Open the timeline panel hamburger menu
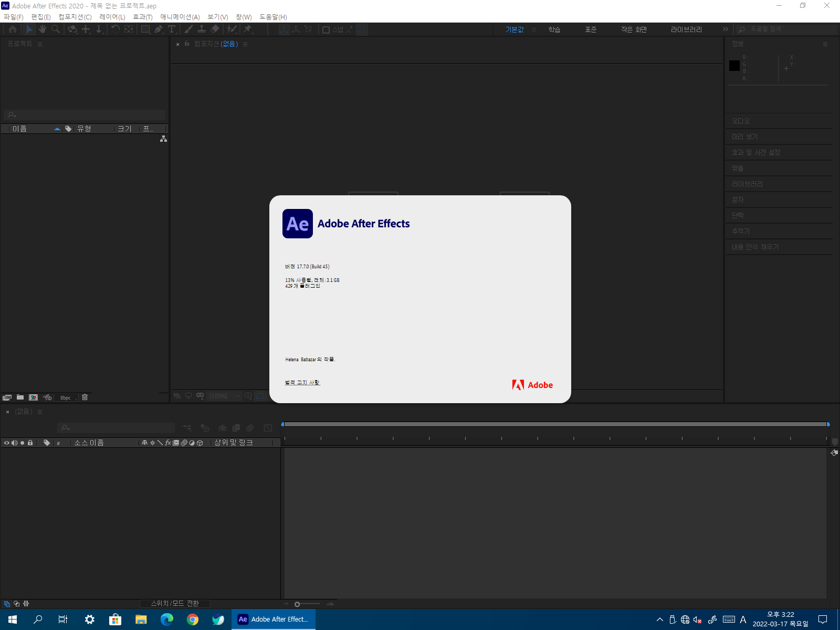The height and width of the screenshot is (630, 840). click(40, 412)
